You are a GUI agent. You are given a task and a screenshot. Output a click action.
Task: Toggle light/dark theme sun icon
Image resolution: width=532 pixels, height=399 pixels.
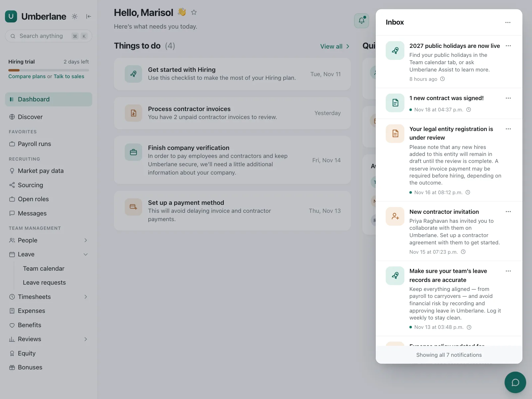click(x=75, y=16)
